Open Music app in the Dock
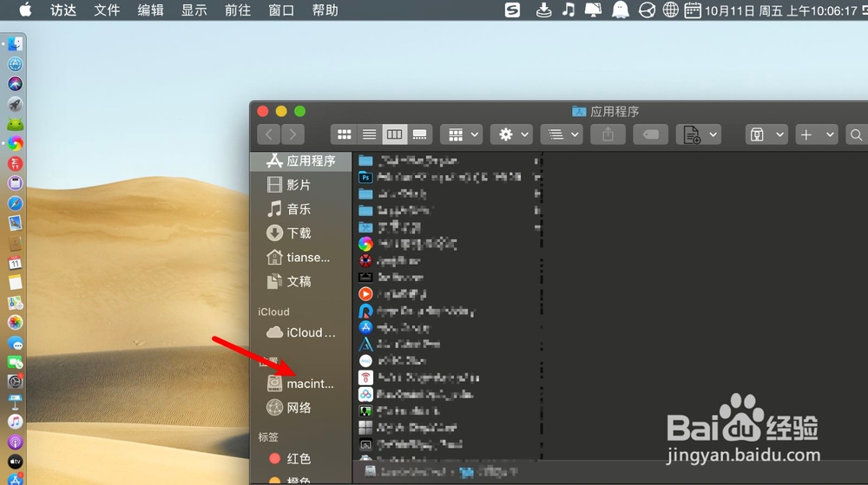 [x=15, y=422]
